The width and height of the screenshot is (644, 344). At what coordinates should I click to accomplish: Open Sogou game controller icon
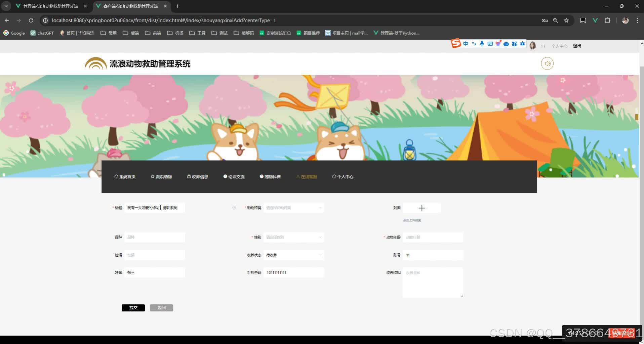click(506, 44)
